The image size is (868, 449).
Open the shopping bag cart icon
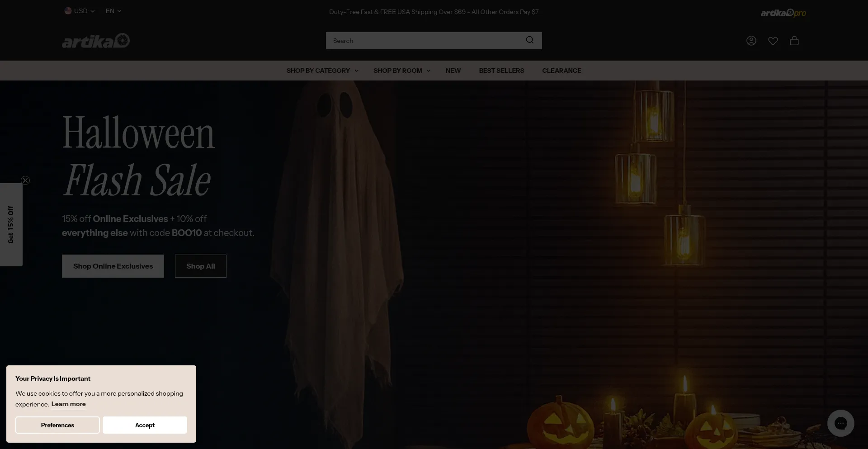pyautogui.click(x=794, y=41)
